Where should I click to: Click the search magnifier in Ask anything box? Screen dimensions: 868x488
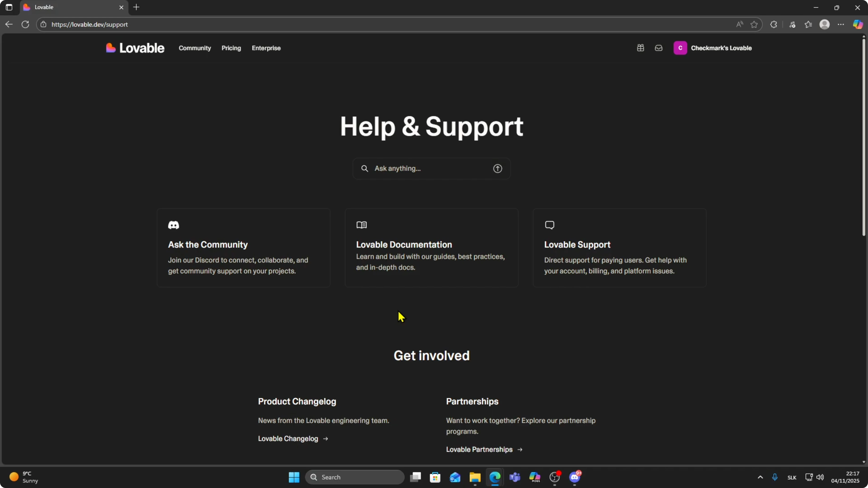click(365, 168)
